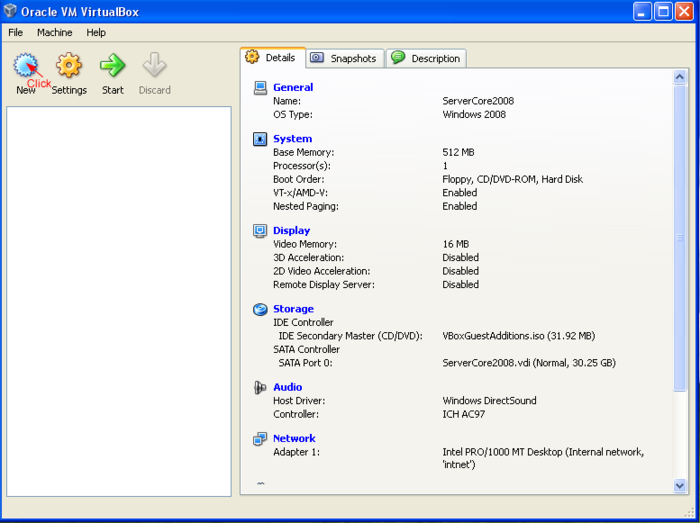This screenshot has height=523, width=700.
Task: Click the New virtual machine icon
Action: click(26, 67)
